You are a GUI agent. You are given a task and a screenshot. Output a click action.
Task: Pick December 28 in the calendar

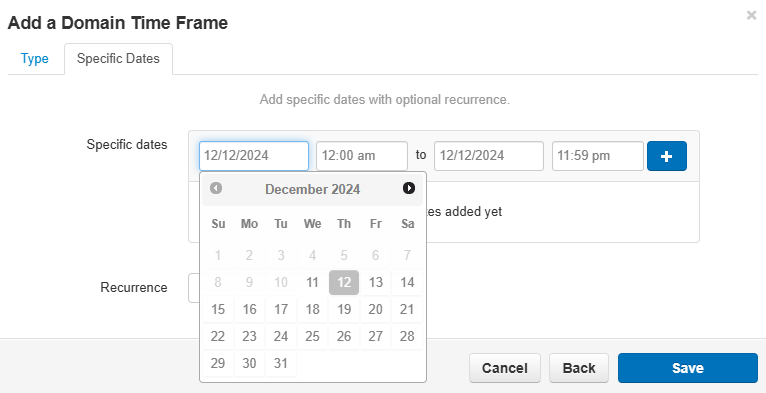407,336
